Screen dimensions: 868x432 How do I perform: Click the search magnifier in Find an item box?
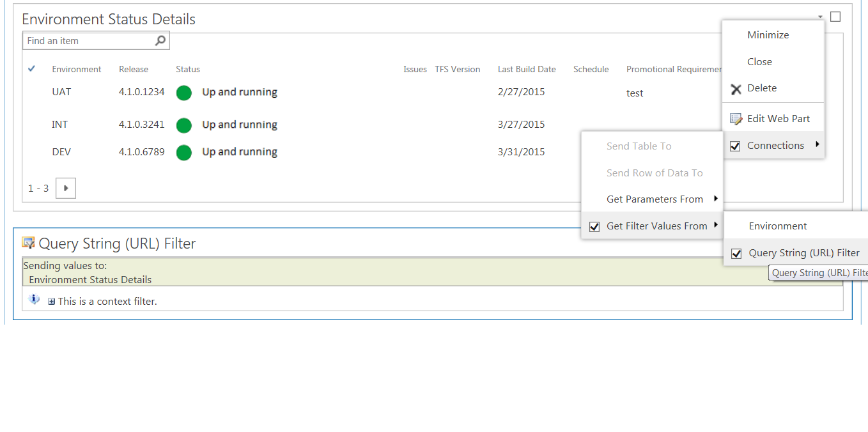click(159, 40)
